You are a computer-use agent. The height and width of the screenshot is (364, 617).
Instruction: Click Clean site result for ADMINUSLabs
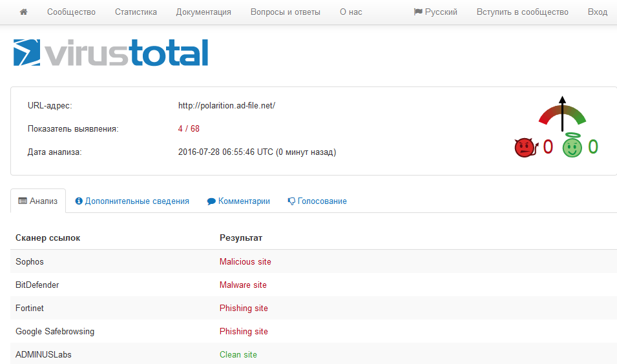pos(238,354)
